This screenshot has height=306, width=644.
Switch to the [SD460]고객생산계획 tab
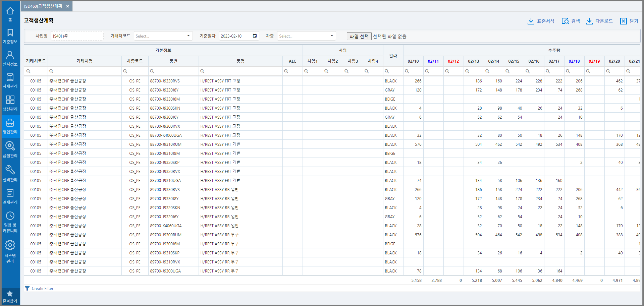point(43,6)
